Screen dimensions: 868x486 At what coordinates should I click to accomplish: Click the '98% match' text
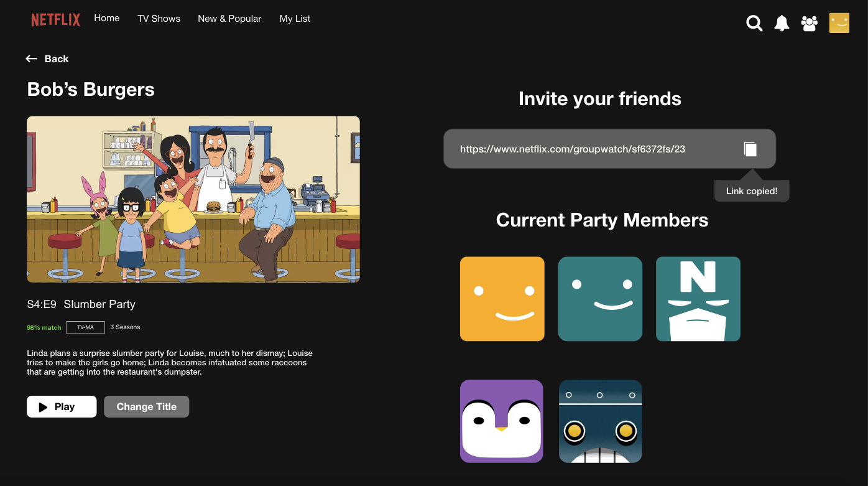click(44, 327)
